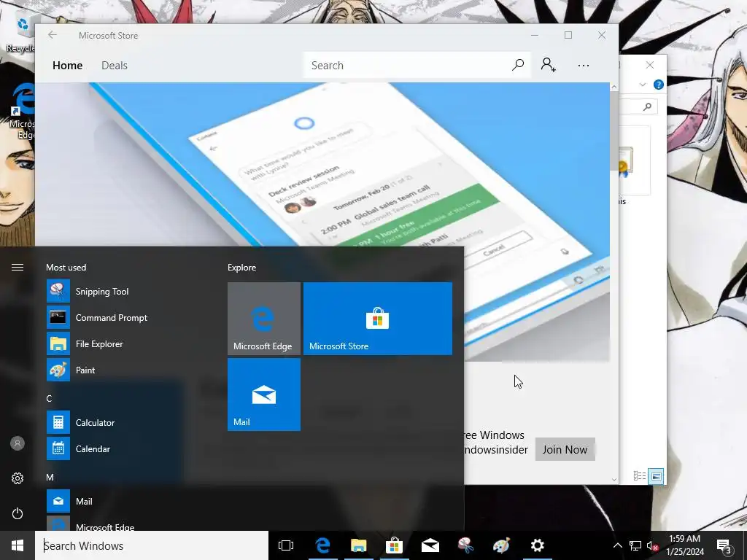Switch the background window to details view

coord(640,475)
